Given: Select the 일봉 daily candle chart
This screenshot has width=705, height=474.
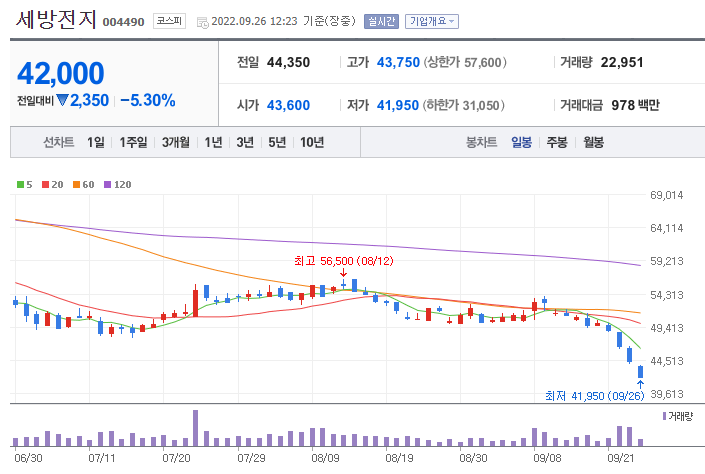Looking at the screenshot, I should (x=522, y=142).
